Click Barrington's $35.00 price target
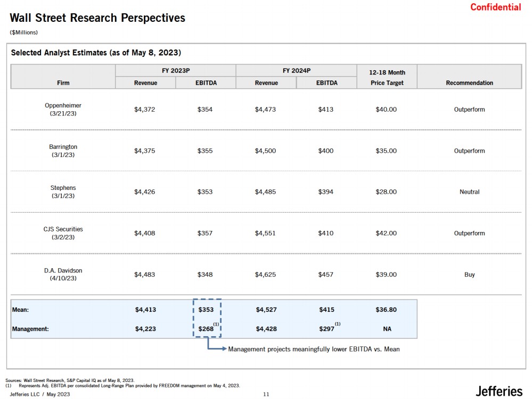 [x=386, y=151]
